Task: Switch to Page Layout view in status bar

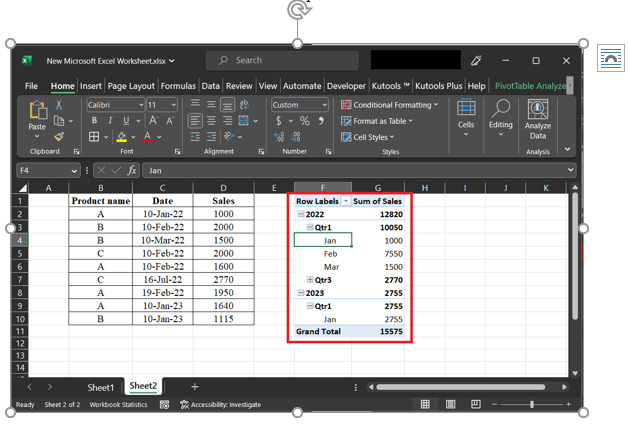Action: coord(451,405)
